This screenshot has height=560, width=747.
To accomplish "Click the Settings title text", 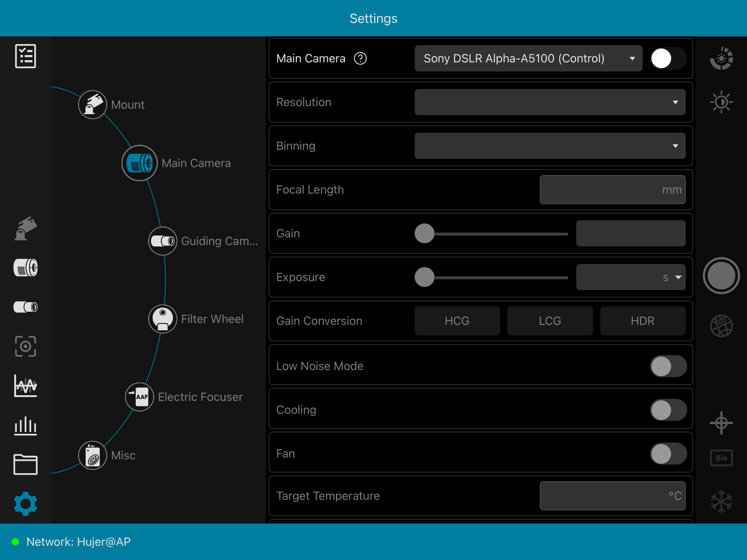I will 373,18.
